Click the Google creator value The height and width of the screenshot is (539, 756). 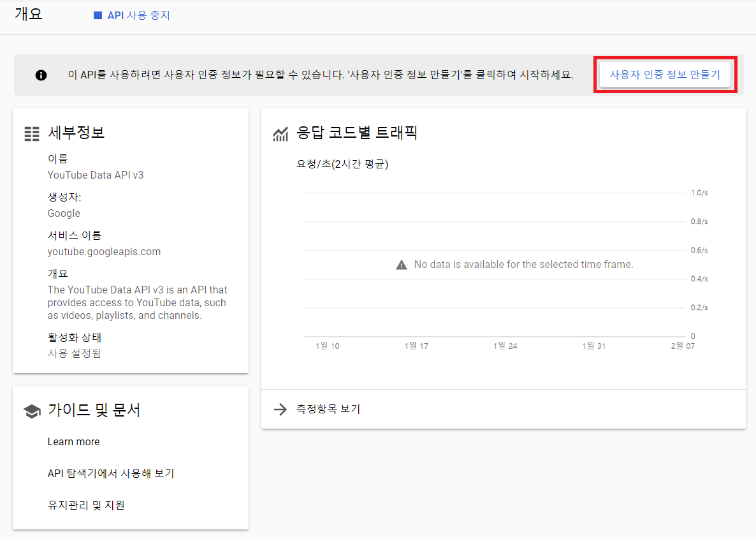[x=64, y=213]
